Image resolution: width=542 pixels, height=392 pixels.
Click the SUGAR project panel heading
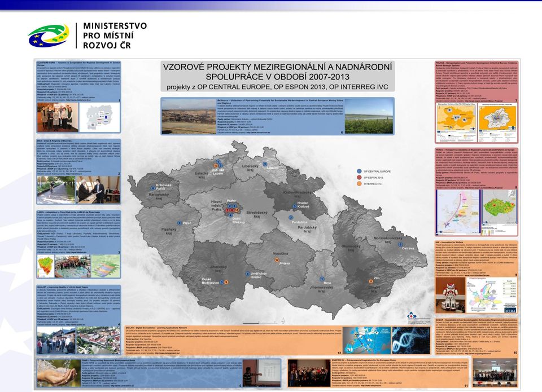477,320
